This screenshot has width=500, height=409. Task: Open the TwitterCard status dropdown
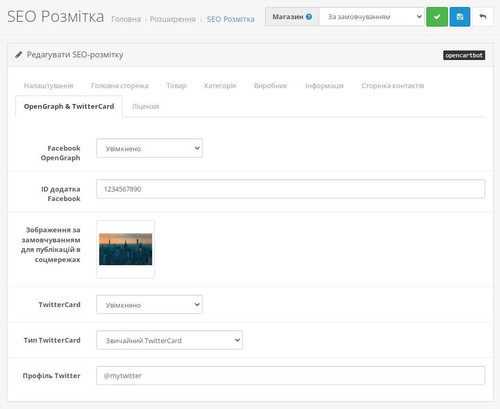[149, 305]
